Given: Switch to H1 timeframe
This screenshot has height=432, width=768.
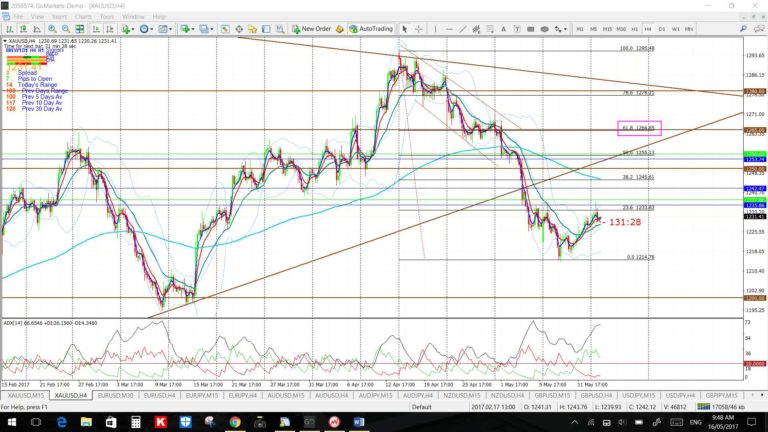Looking at the screenshot, I should (634, 29).
